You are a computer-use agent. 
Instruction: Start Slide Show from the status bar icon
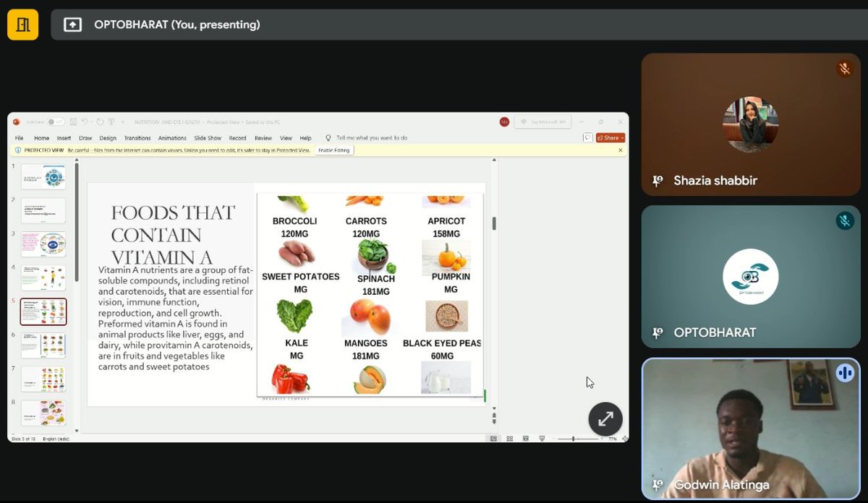click(x=542, y=439)
